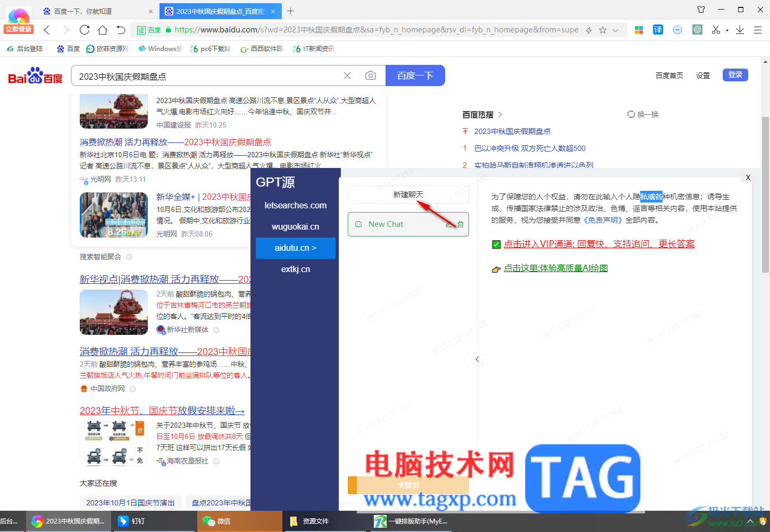Open the 体验高质量AI绘图 link

(x=556, y=268)
